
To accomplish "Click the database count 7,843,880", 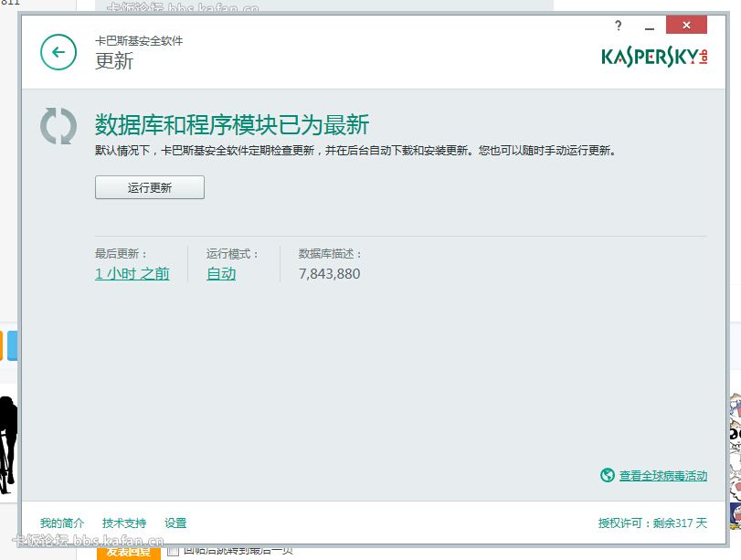I will point(330,274).
